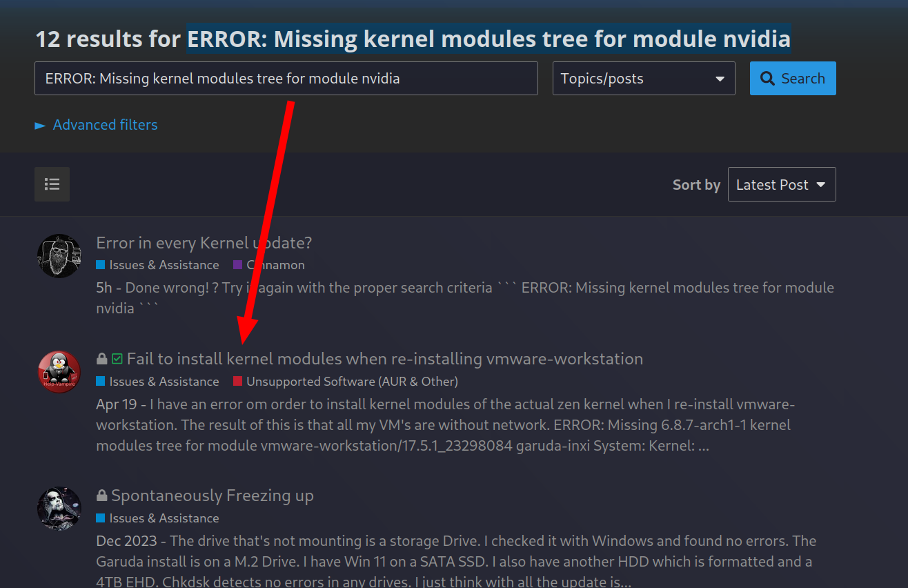Expand Advanced filters
908x588 pixels.
(x=97, y=125)
